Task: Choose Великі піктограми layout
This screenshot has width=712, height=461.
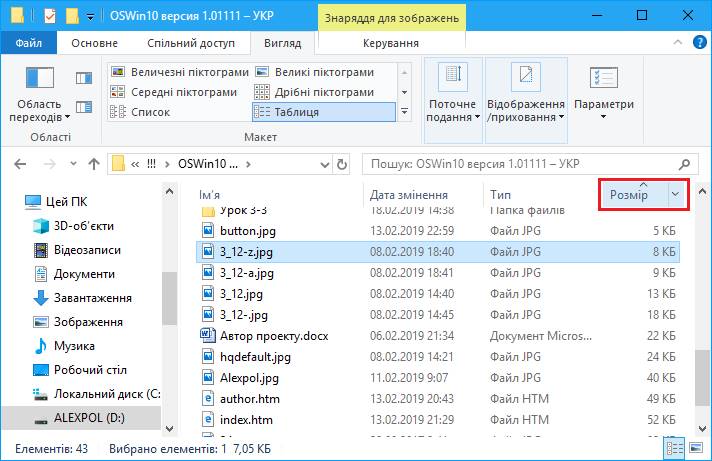Action: pyautogui.click(x=314, y=72)
